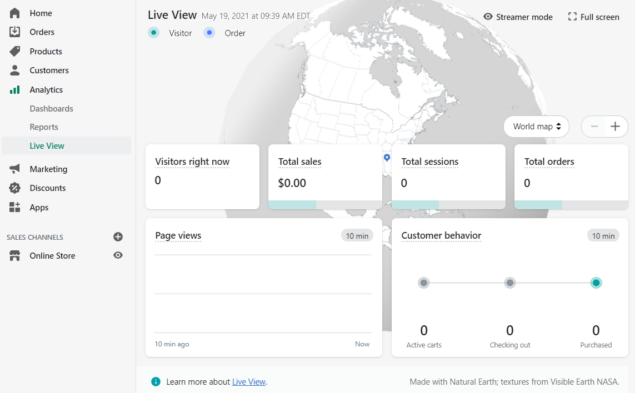Click the Customers person icon
The image size is (635, 393).
(15, 70)
